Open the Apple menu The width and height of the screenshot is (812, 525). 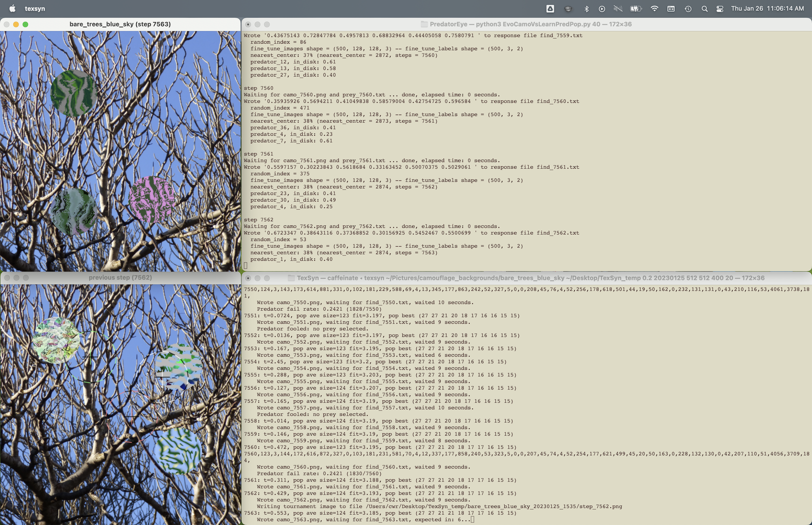12,8
